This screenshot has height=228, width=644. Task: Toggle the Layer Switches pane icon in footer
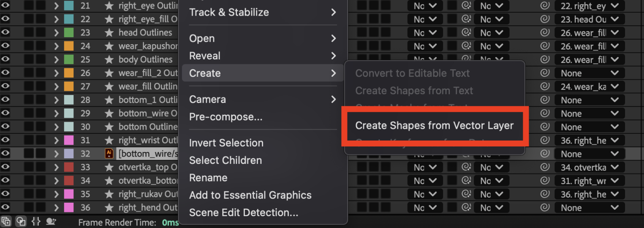click(5, 221)
